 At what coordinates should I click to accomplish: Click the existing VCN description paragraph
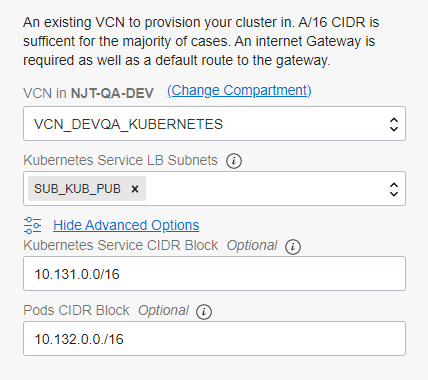(x=201, y=41)
